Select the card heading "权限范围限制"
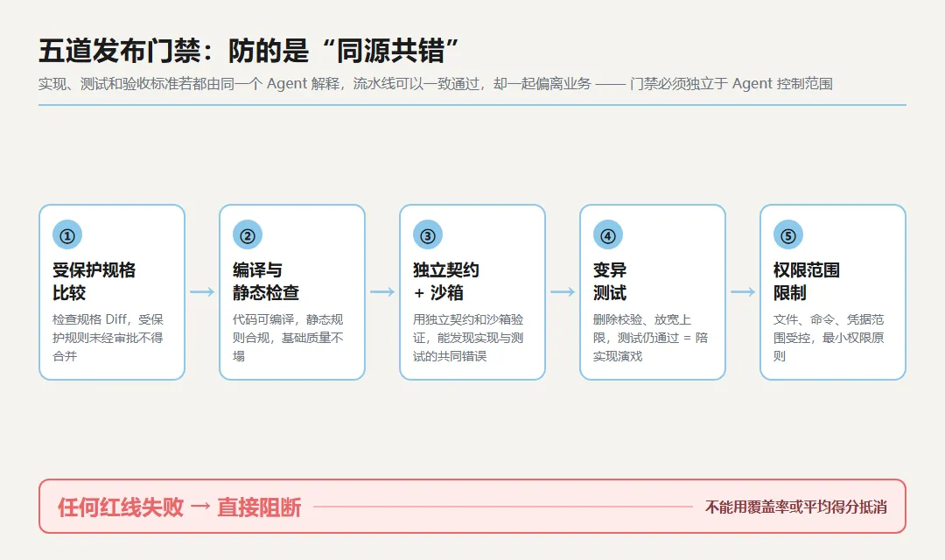 tap(807, 282)
